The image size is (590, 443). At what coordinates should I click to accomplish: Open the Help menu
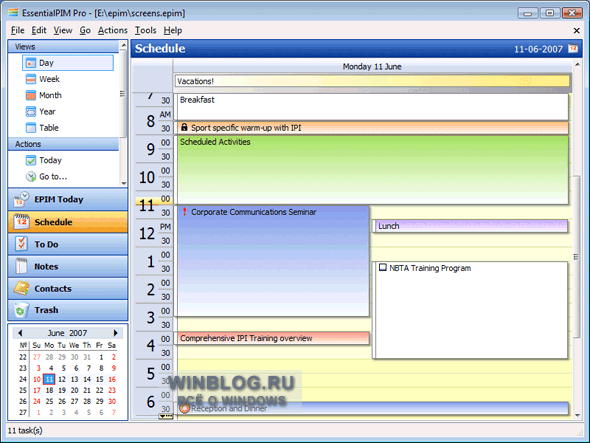point(173,30)
